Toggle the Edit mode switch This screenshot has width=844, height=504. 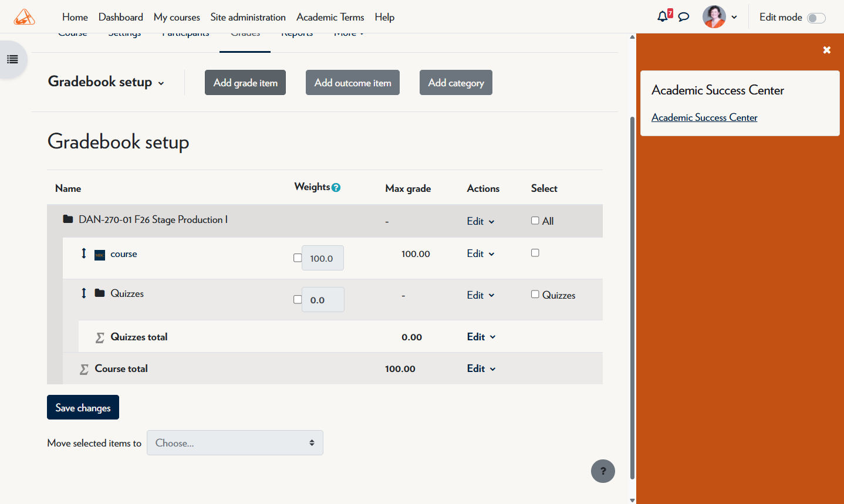click(816, 18)
